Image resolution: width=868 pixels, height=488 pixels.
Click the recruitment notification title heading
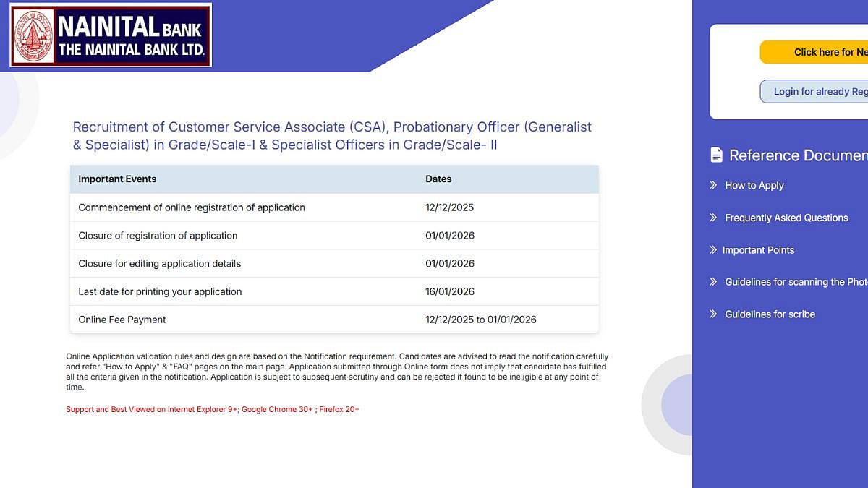point(331,135)
